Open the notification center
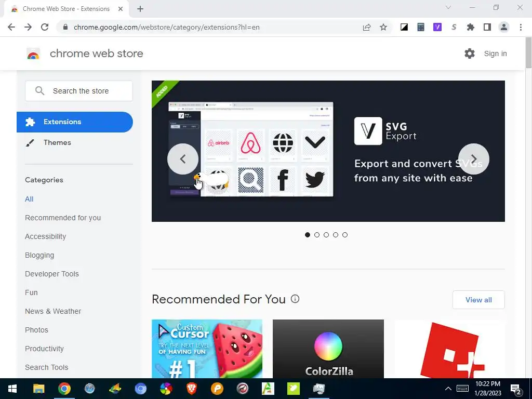 click(516, 389)
